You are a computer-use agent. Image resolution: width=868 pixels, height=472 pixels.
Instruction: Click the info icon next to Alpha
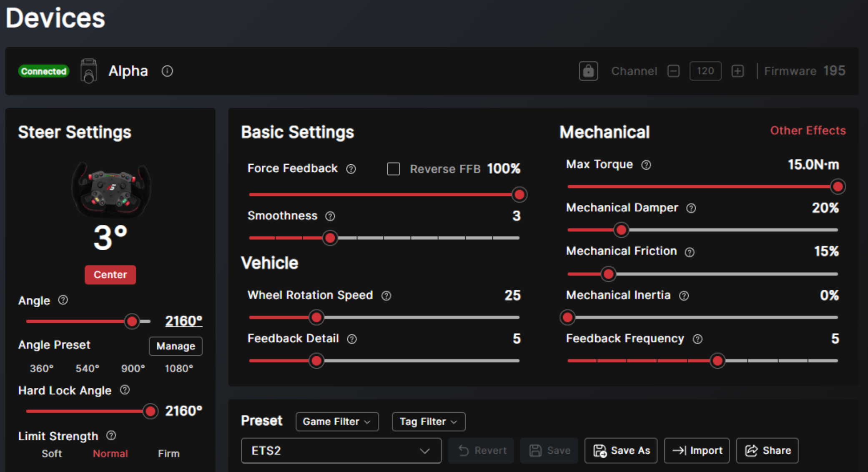[x=167, y=71]
